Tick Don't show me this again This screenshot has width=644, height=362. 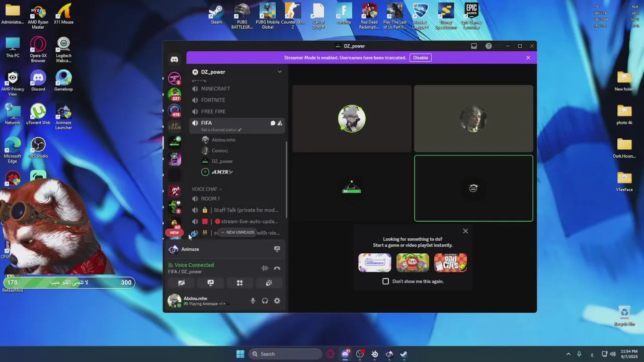(x=386, y=281)
